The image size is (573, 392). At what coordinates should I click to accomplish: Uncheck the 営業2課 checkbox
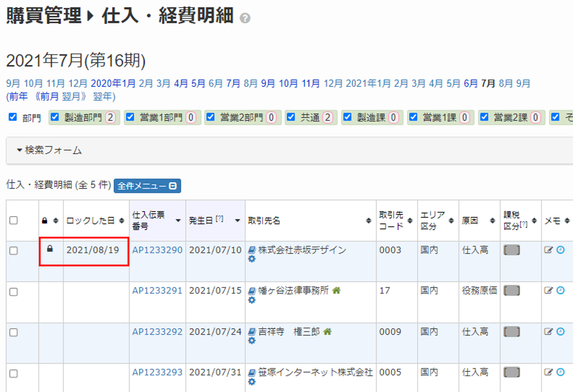click(x=484, y=117)
